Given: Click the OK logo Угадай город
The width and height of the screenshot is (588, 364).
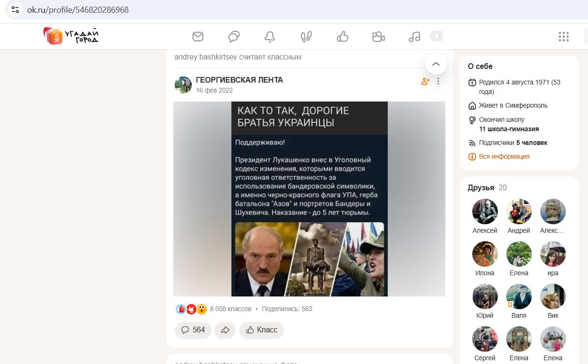Looking at the screenshot, I should [71, 36].
